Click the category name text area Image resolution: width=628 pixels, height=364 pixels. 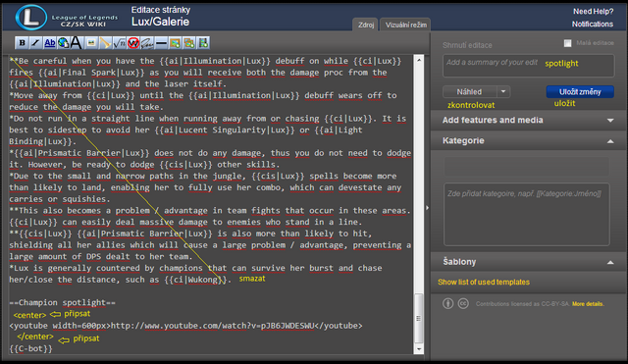point(527,214)
